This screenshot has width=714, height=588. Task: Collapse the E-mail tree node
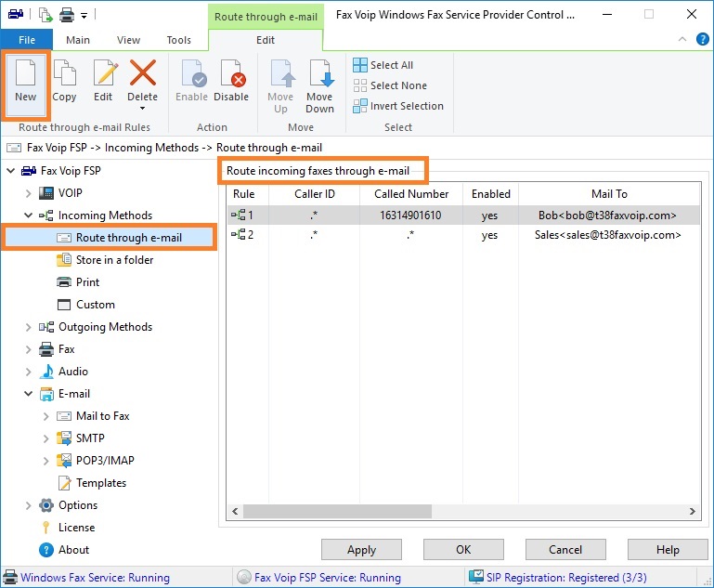click(x=28, y=394)
